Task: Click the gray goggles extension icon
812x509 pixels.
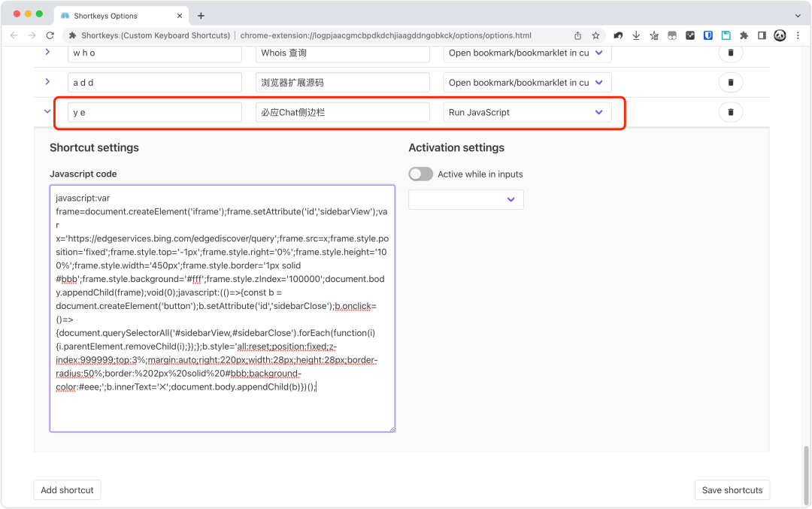Action: point(672,35)
